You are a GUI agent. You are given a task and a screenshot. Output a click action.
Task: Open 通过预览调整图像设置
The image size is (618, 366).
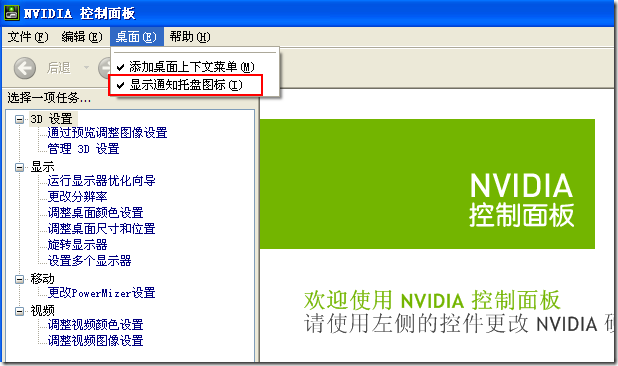(x=107, y=133)
